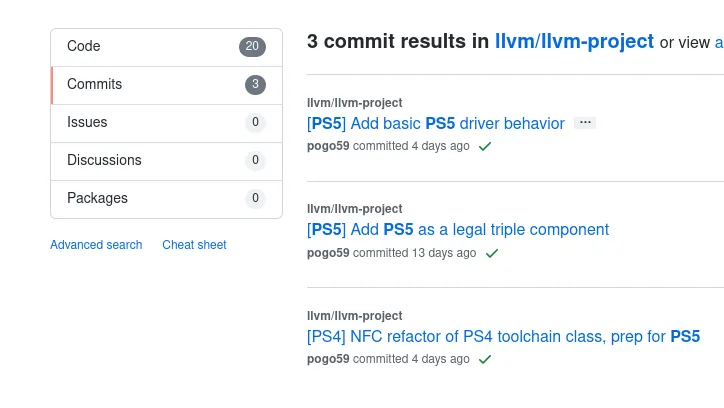Image resolution: width=724 pixels, height=408 pixels.
Task: Select the Commits results filter
Action: [166, 85]
